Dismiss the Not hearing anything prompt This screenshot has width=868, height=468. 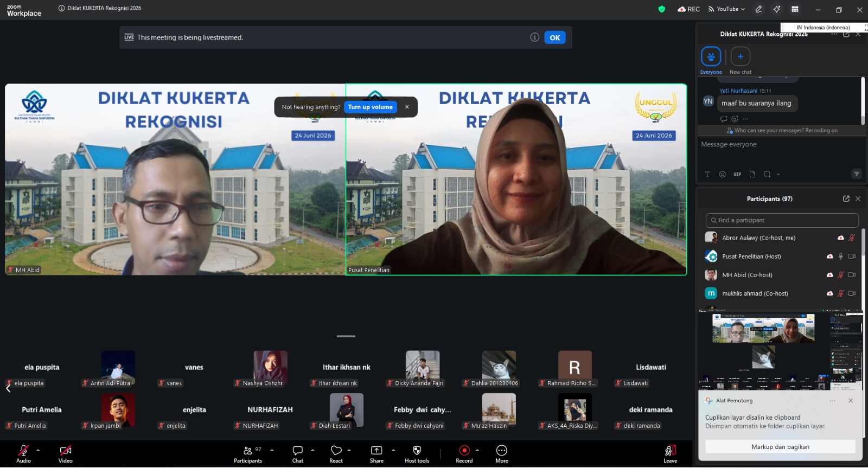pyautogui.click(x=407, y=107)
